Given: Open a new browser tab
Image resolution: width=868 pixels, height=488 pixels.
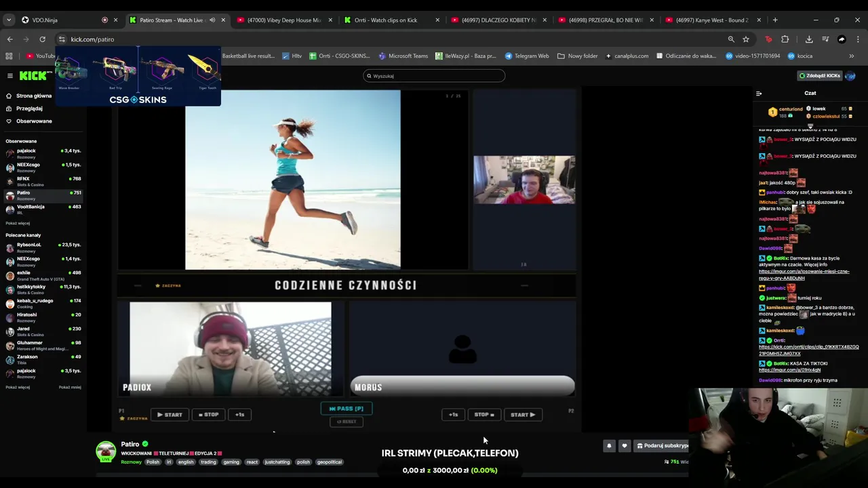Looking at the screenshot, I should (x=776, y=20).
